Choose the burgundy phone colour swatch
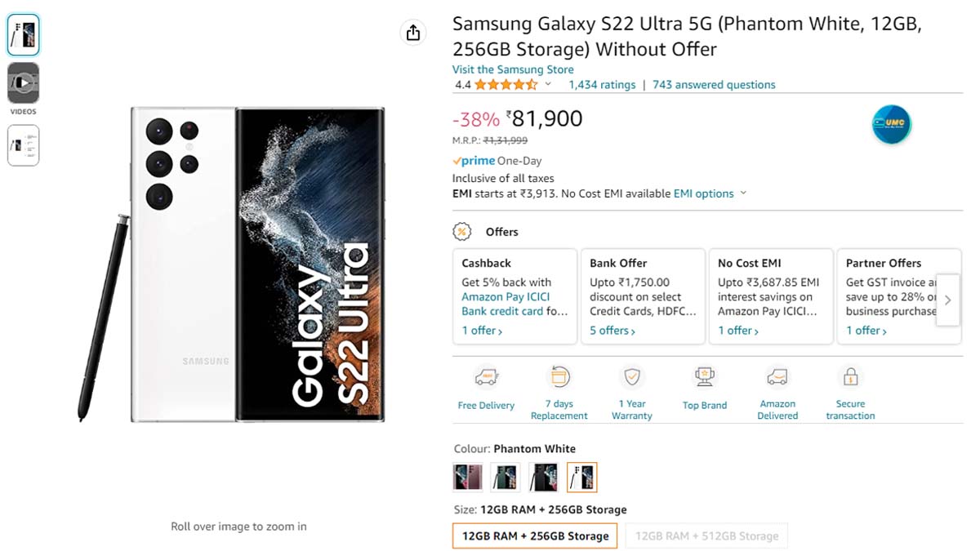Viewport: 980px width, 551px height. tap(468, 478)
